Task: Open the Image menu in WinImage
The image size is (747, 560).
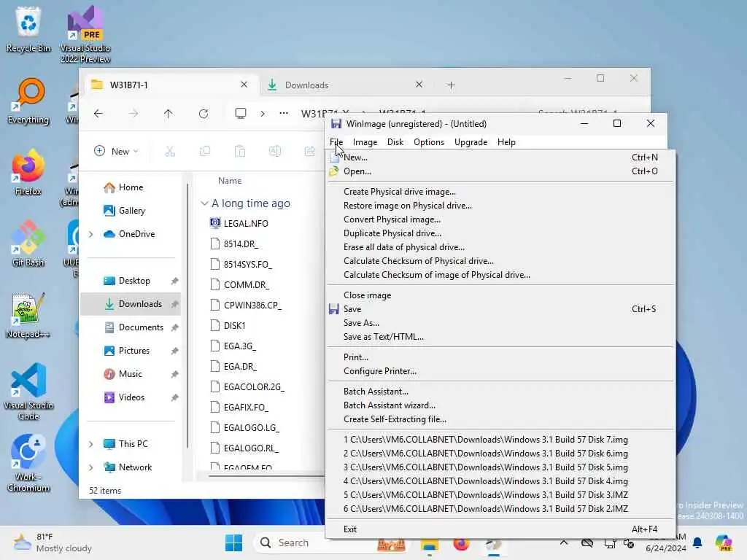Action: point(365,142)
